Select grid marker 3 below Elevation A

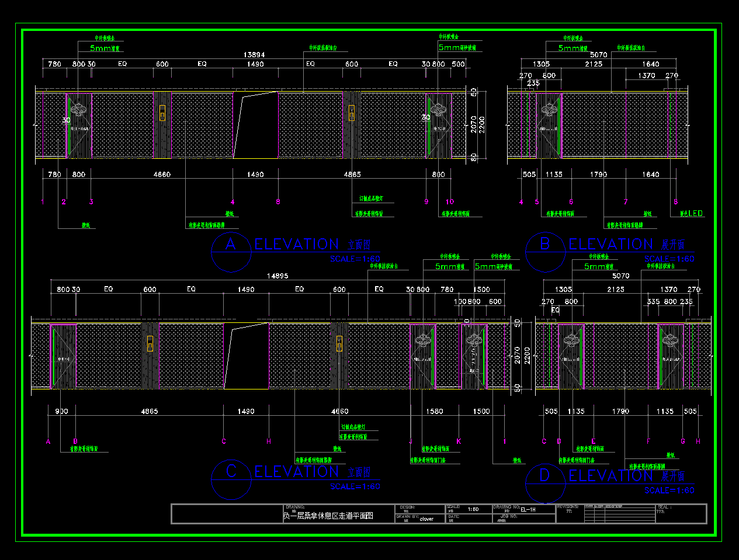[x=91, y=202]
